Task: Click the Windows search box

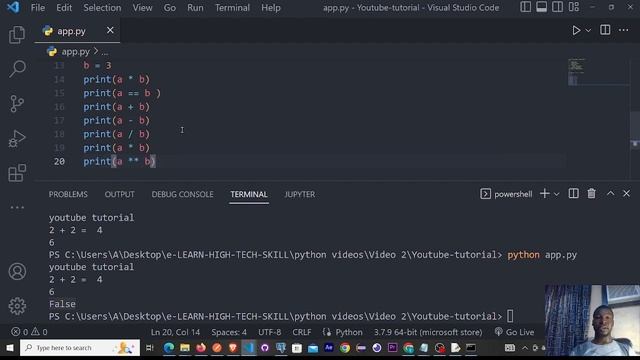Action: [x=80, y=348]
